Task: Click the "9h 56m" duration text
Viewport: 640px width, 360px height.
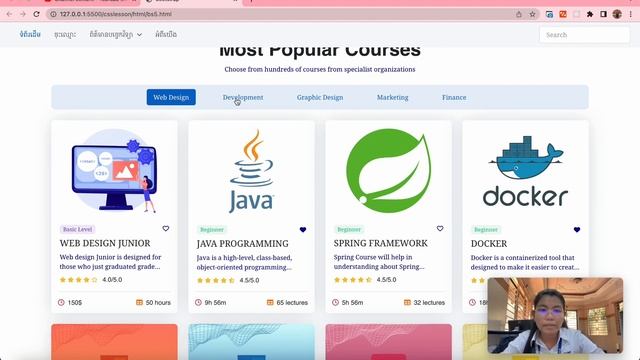Action: click(x=216, y=302)
